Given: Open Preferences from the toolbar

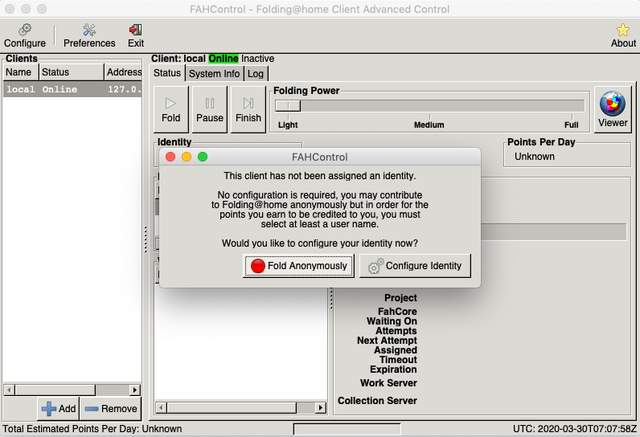Looking at the screenshot, I should 89,35.
